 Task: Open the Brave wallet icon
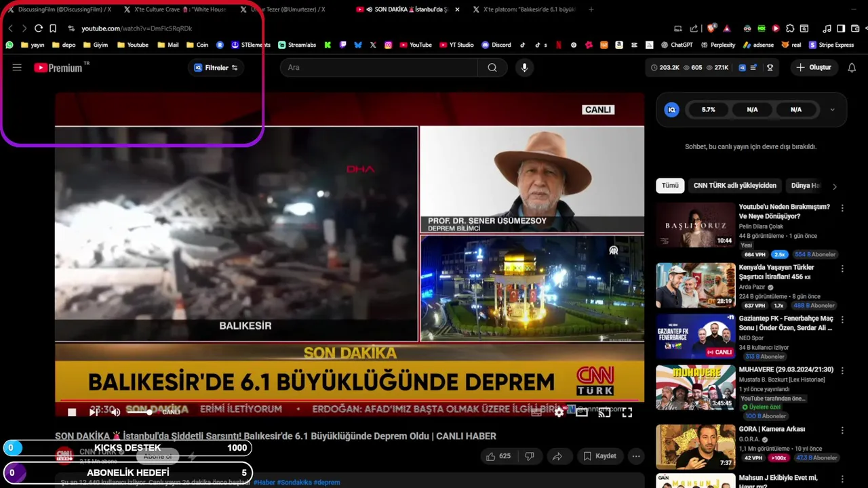point(855,28)
